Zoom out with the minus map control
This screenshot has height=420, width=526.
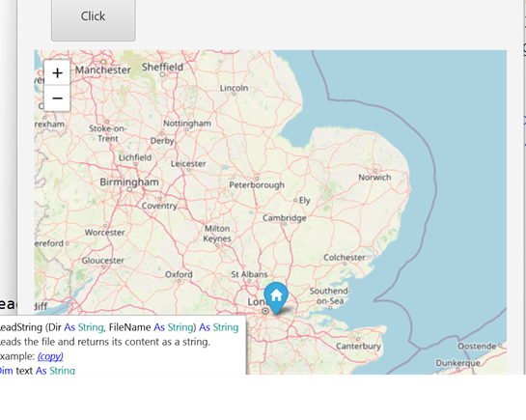[57, 98]
